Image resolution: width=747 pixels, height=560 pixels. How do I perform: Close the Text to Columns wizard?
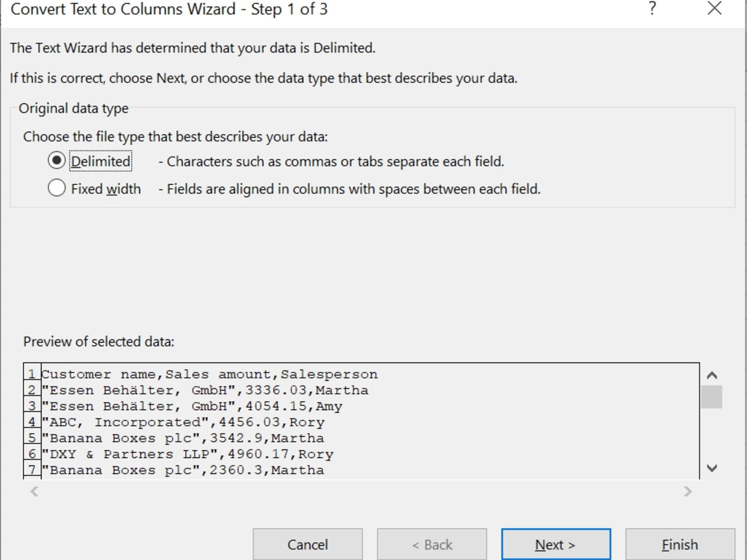714,8
